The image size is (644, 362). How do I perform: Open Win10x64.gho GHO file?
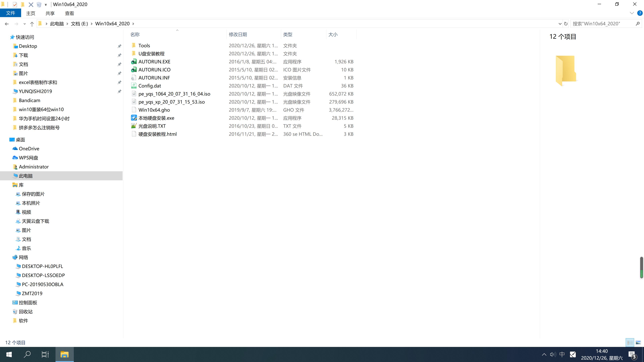[154, 110]
